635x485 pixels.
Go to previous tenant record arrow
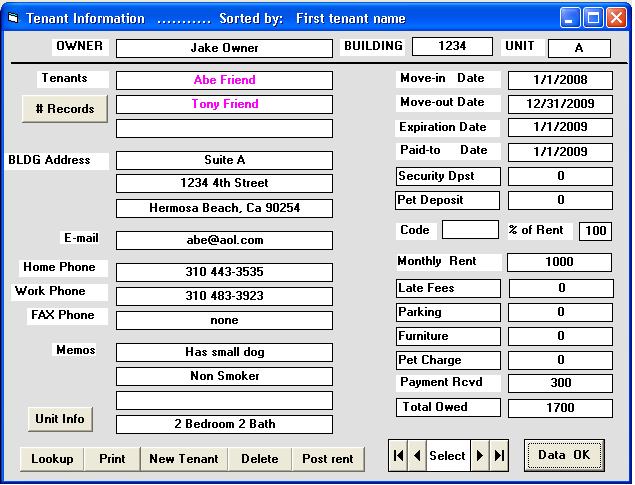[x=417, y=456]
